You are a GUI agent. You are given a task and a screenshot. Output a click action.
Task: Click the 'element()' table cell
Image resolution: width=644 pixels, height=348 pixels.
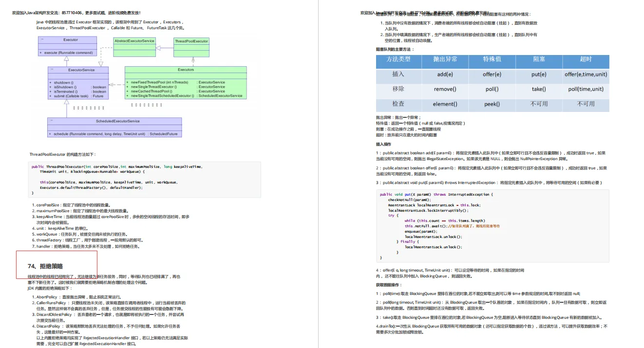(x=445, y=104)
